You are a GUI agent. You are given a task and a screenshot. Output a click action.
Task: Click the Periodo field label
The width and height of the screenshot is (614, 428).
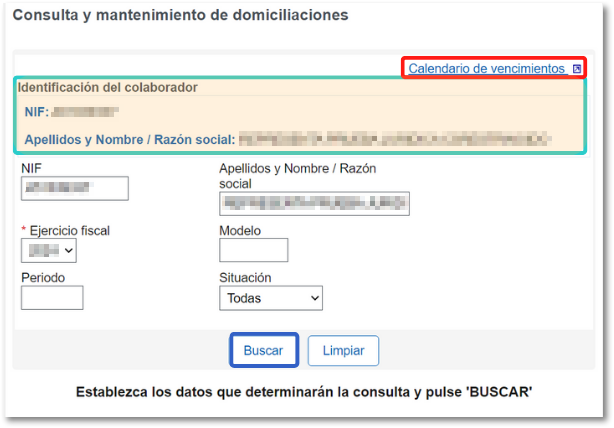click(42, 277)
